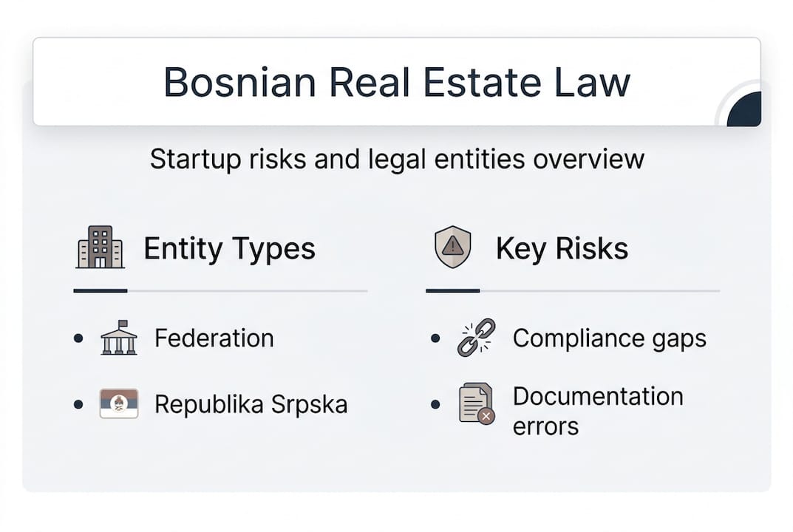Click the bullet point beside Republika Srpska
The image size is (793, 532).
coord(78,405)
